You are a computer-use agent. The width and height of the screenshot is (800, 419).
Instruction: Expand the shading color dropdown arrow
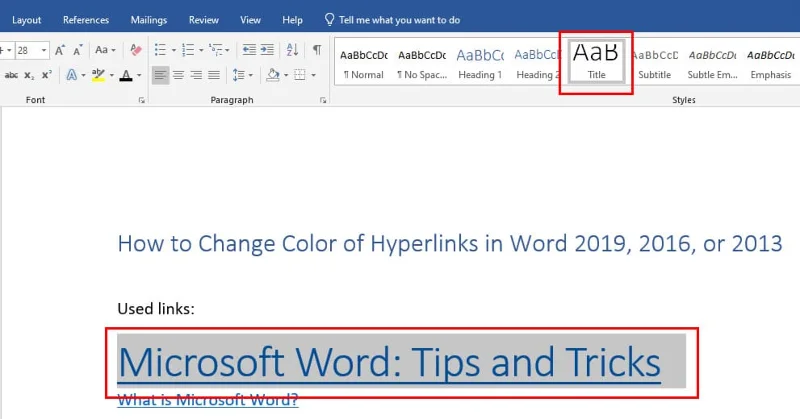tap(286, 76)
